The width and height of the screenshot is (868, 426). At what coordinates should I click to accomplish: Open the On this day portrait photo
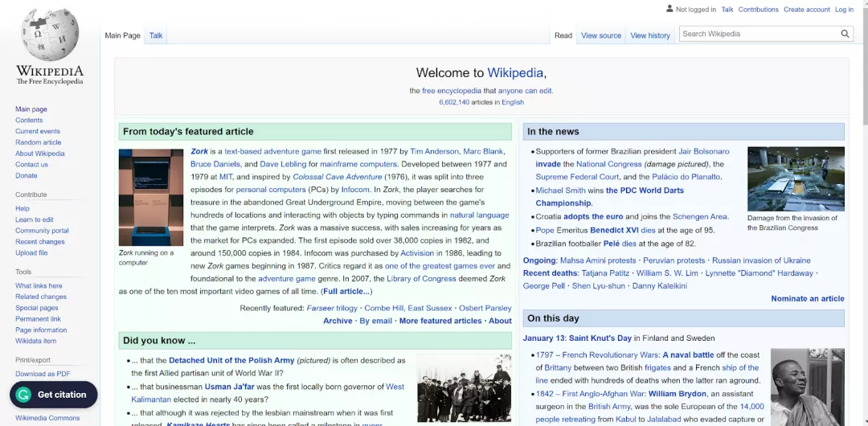807,387
